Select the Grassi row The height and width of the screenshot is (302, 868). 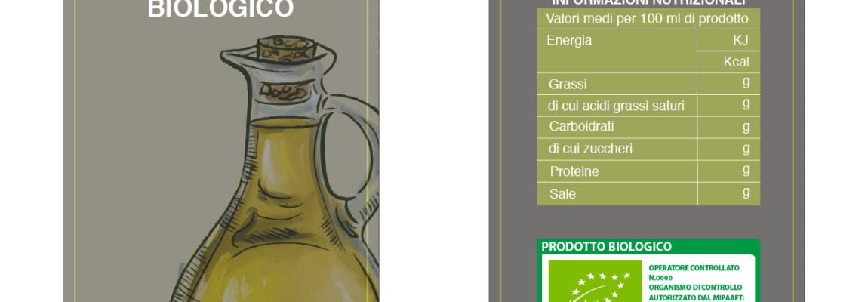tap(648, 84)
